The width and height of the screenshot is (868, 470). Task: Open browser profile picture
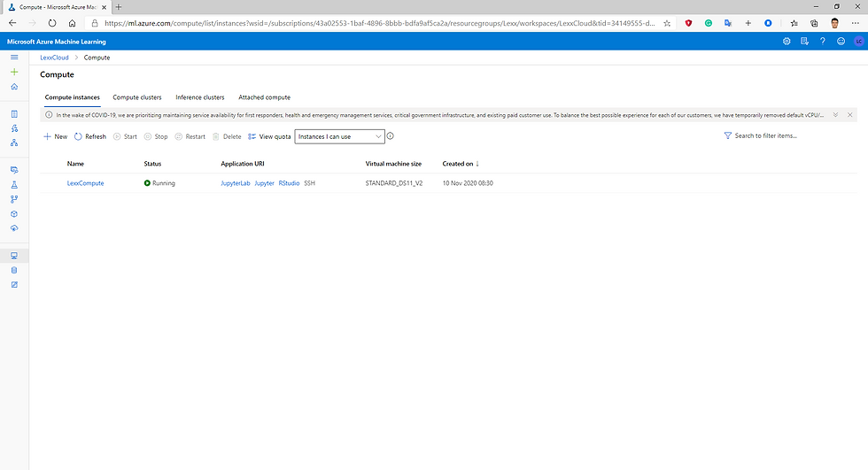834,23
